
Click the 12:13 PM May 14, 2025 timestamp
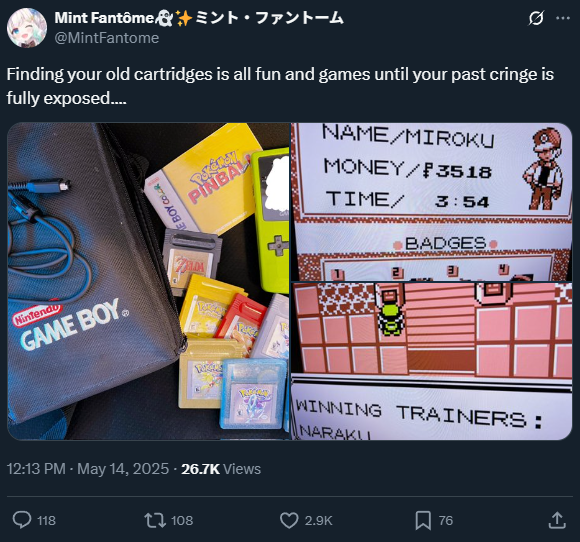coord(88,469)
